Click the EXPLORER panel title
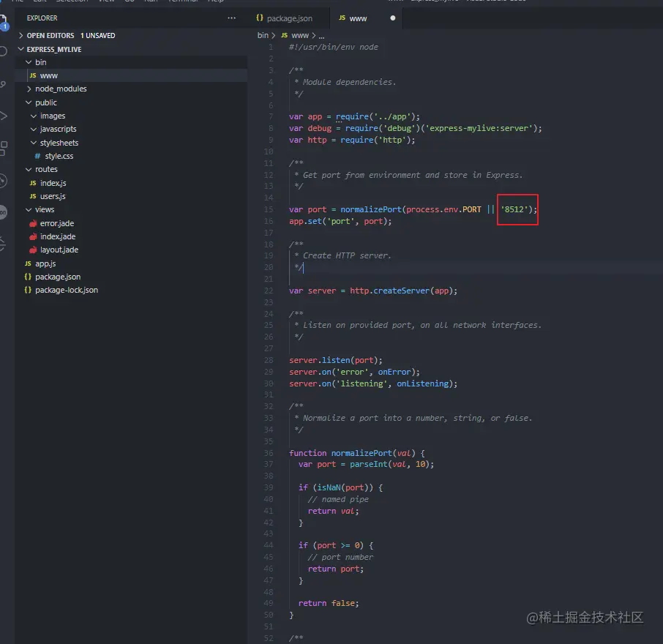Screen dimensions: 663x644 [42, 18]
